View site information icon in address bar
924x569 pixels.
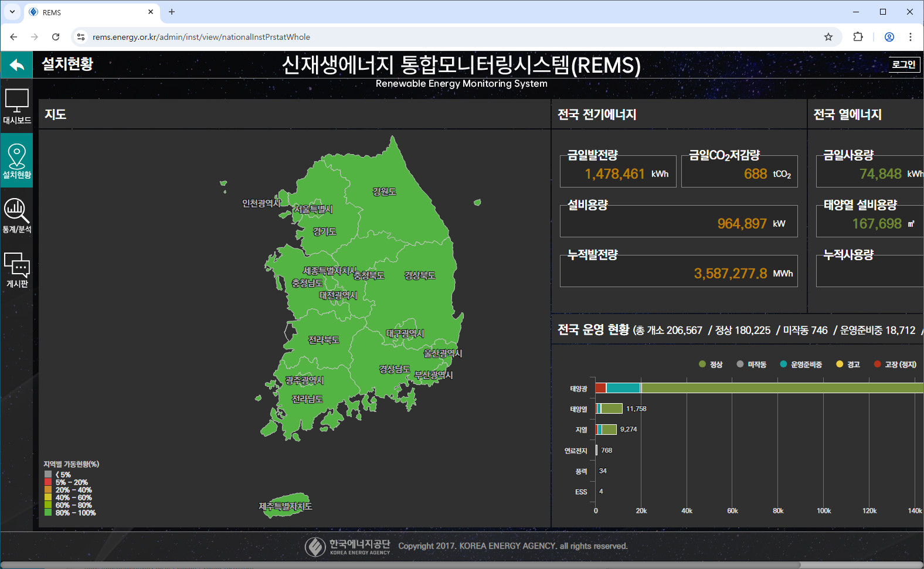point(81,37)
